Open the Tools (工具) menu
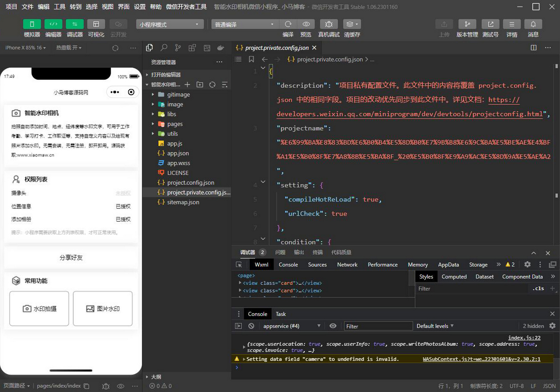 (x=60, y=7)
